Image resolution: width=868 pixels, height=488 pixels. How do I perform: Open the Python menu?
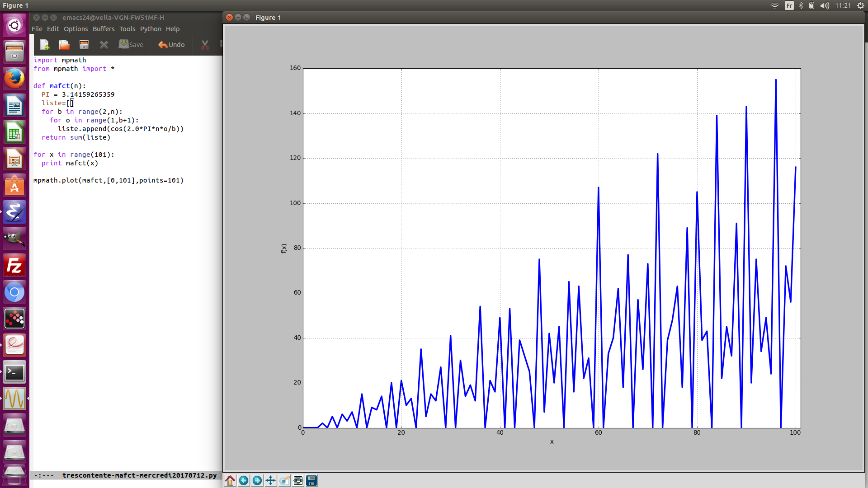point(151,29)
